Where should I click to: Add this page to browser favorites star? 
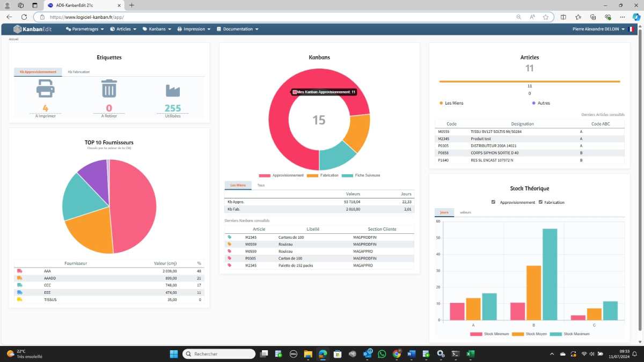point(546,17)
